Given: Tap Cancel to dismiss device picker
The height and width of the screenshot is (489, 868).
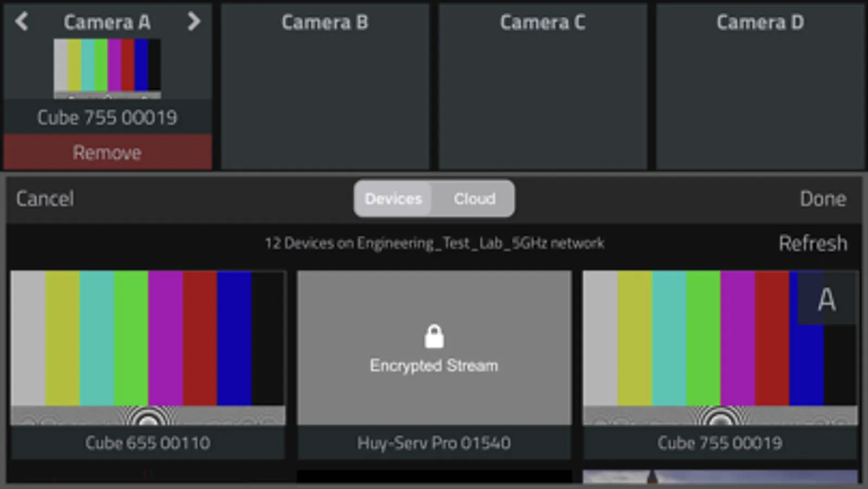Looking at the screenshot, I should [x=45, y=199].
